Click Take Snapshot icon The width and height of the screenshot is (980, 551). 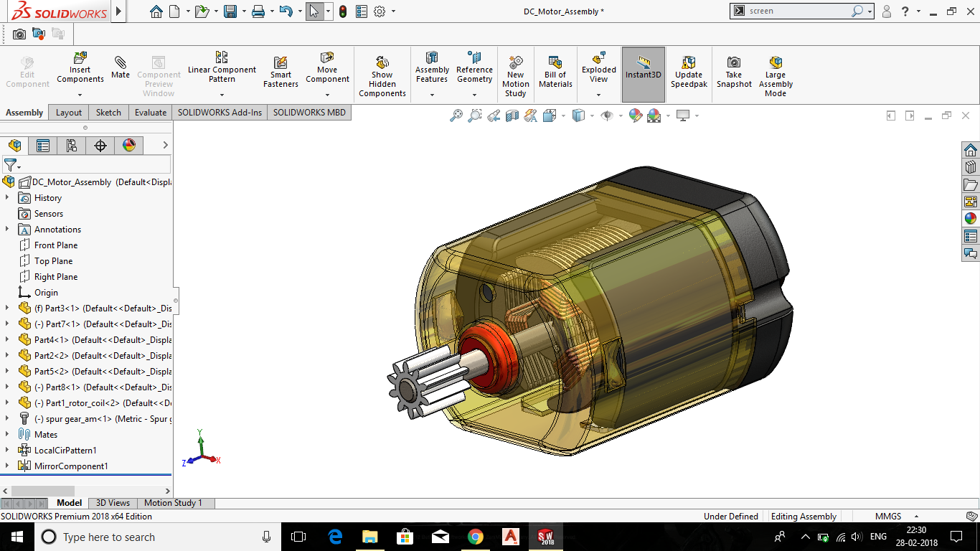[x=734, y=63]
